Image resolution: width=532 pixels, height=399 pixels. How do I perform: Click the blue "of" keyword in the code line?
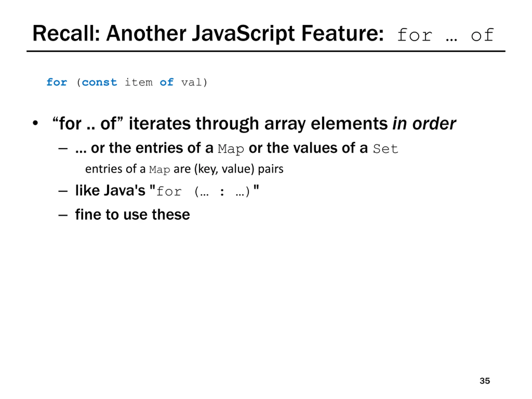click(166, 83)
